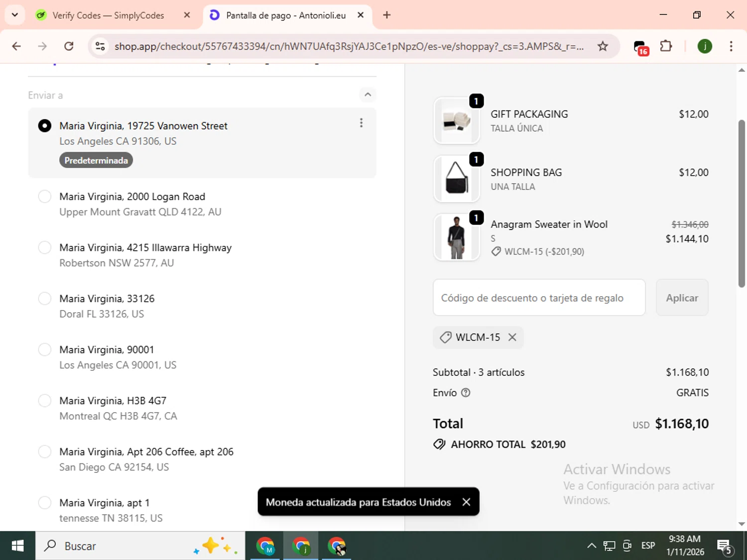The width and height of the screenshot is (747, 560).
Task: Click the Subtotal · 3 artículos label
Action: click(479, 372)
